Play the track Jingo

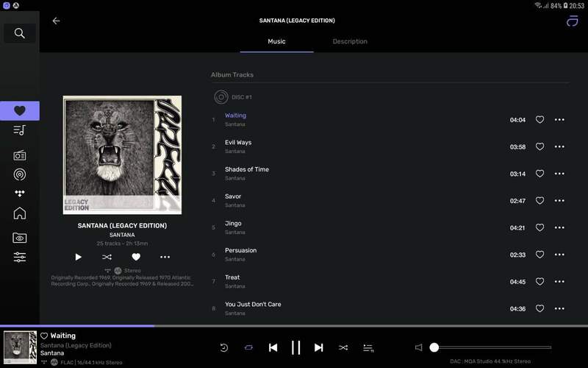pos(233,224)
